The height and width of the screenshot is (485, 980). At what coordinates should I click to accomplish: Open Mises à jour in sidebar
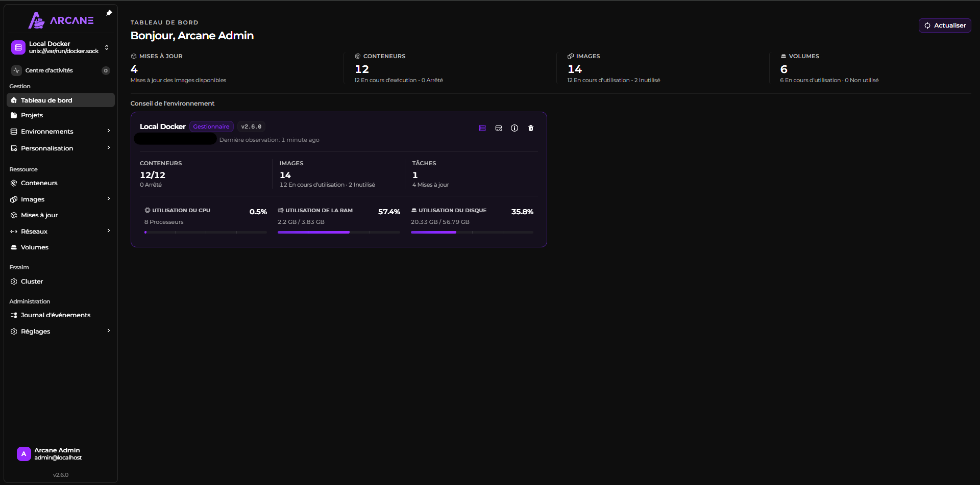pos(60,215)
